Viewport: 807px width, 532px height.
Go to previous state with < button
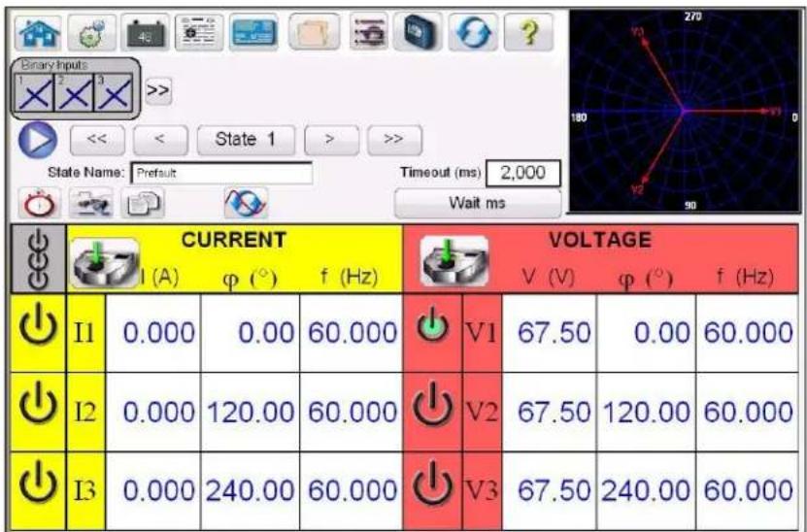[160, 140]
